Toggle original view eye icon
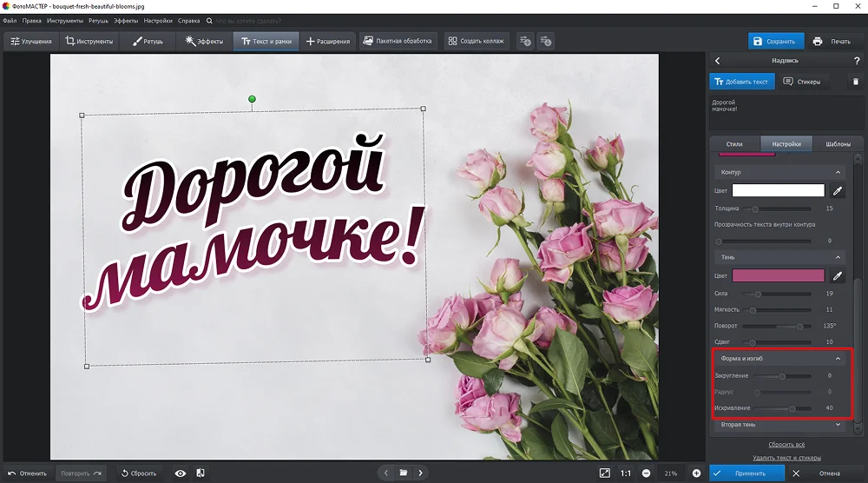This screenshot has height=483, width=868. (x=181, y=473)
